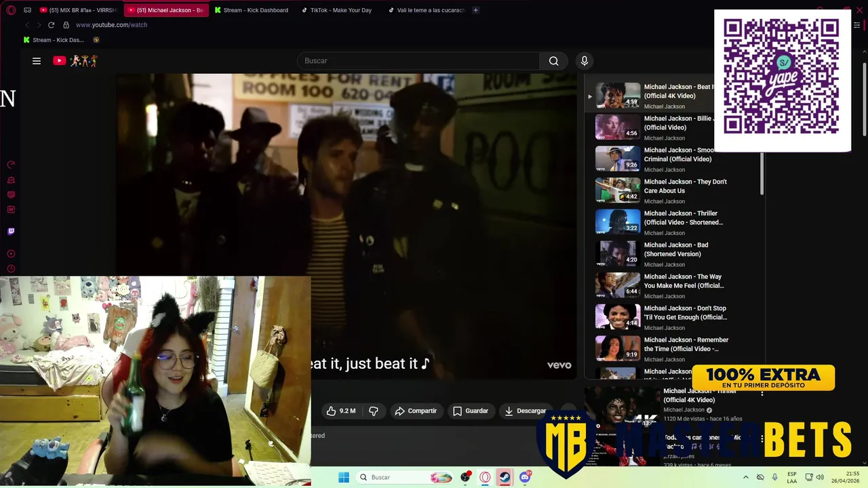Switch to the Michael Jackson YouTube tab
This screenshot has height=488, width=868.
click(x=166, y=10)
